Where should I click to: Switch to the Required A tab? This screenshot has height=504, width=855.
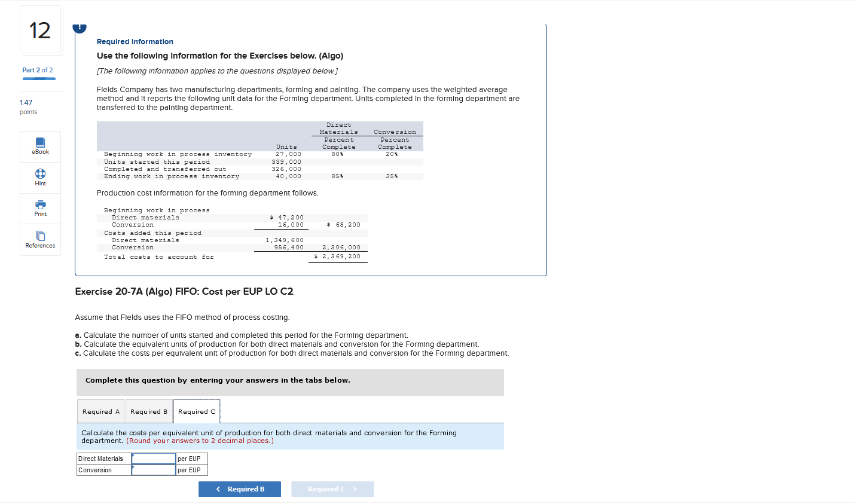[x=100, y=411]
